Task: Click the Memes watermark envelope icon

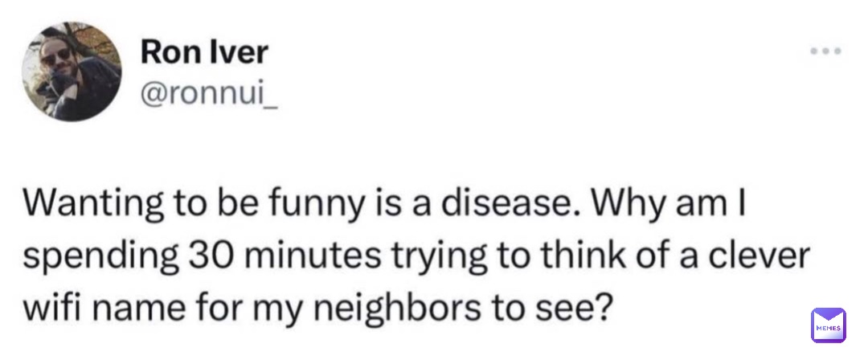Action: click(828, 325)
